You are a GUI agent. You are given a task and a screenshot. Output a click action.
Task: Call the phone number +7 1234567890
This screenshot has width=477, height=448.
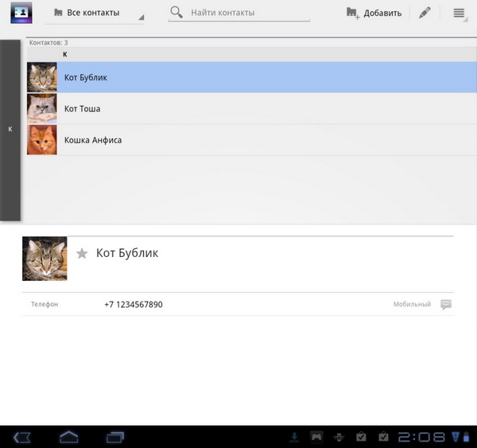(x=134, y=305)
